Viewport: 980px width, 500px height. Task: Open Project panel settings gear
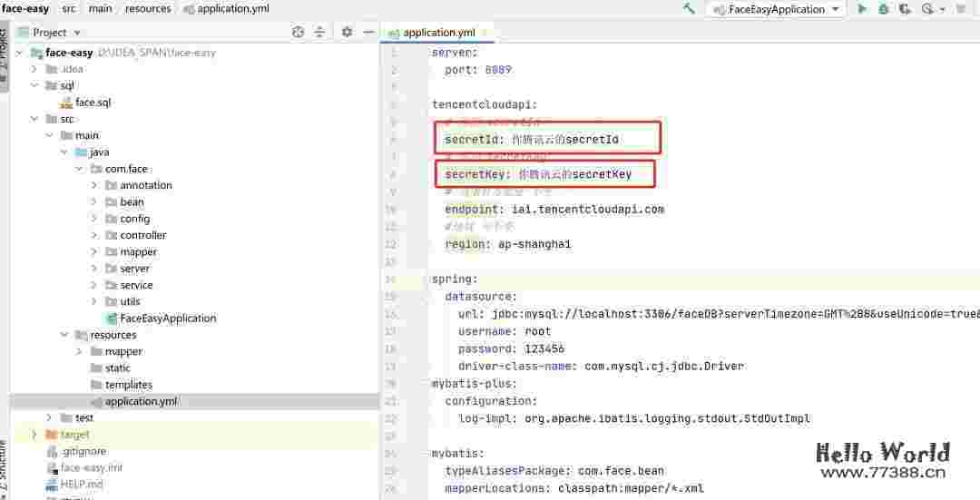click(347, 32)
